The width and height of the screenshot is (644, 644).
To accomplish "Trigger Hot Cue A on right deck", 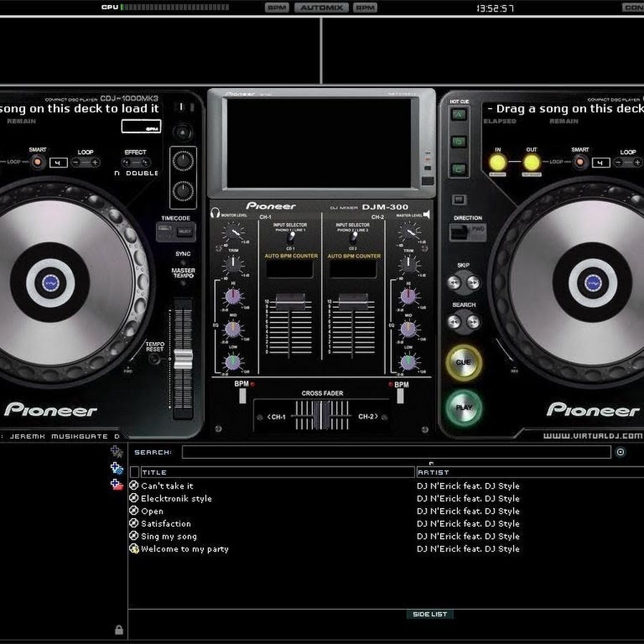I will (x=459, y=114).
